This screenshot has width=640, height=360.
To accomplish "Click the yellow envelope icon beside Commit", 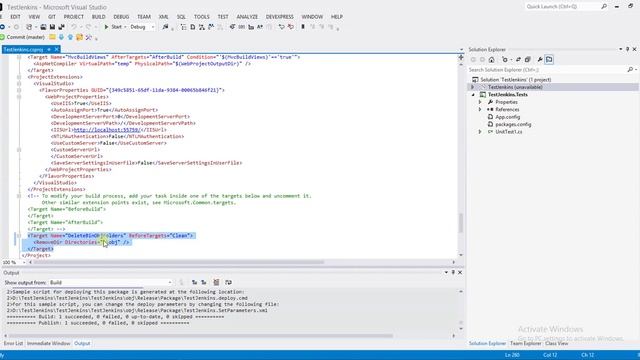I will pos(52,37).
